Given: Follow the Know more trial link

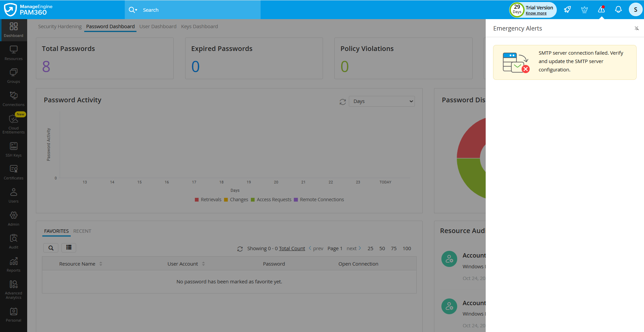Looking at the screenshot, I should pos(536,13).
